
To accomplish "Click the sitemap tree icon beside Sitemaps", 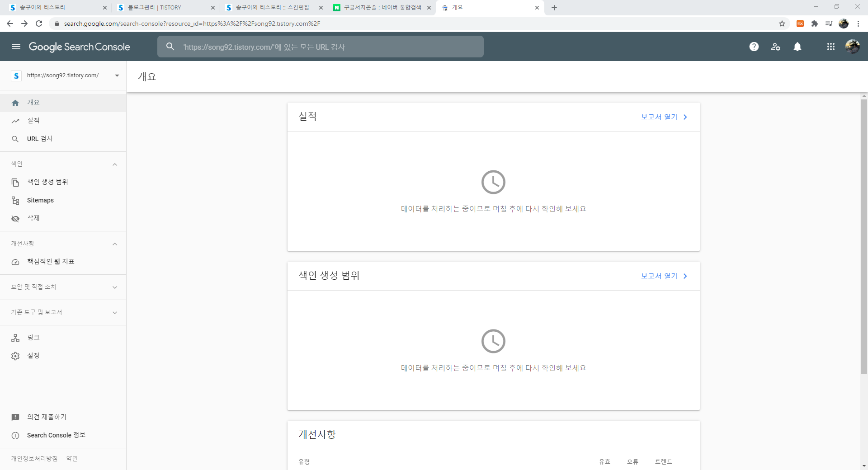I will click(15, 201).
